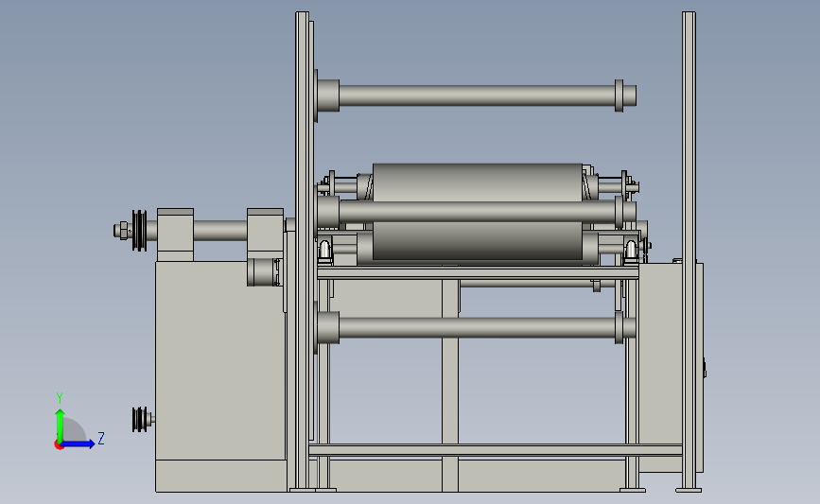Select the leftmost bearing block on drive shaft

tap(175, 235)
